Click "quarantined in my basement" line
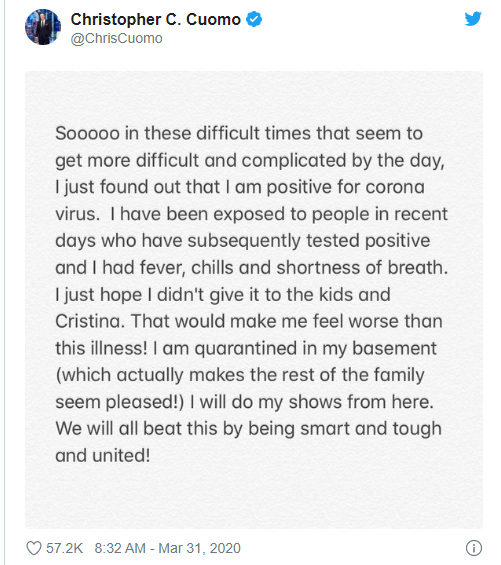Viewport: 501px width, 565px height. pyautogui.click(x=315, y=349)
